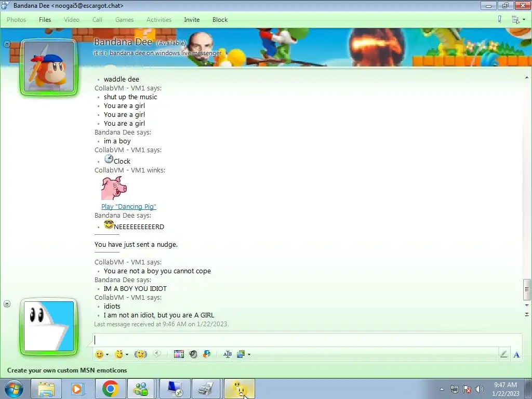Click the scroll down arrow of chat

point(527,305)
